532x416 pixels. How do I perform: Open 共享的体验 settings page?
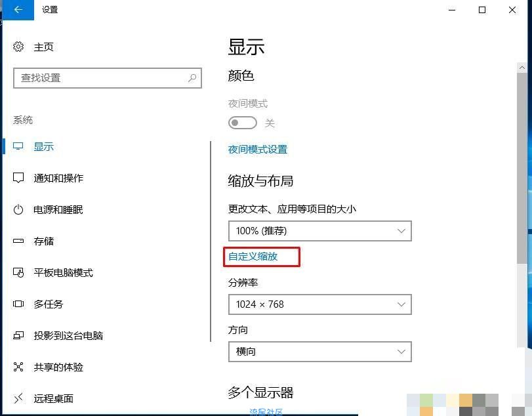[58, 367]
